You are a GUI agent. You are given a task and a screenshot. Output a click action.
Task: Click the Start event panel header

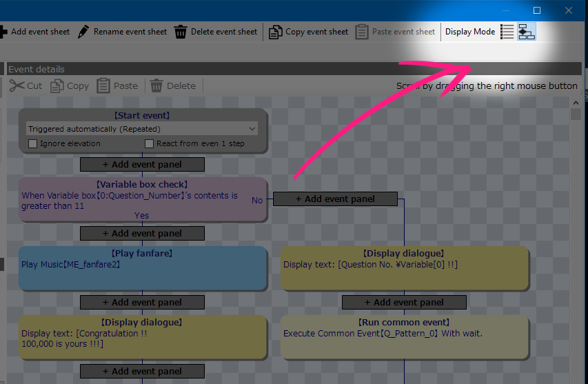tap(142, 116)
